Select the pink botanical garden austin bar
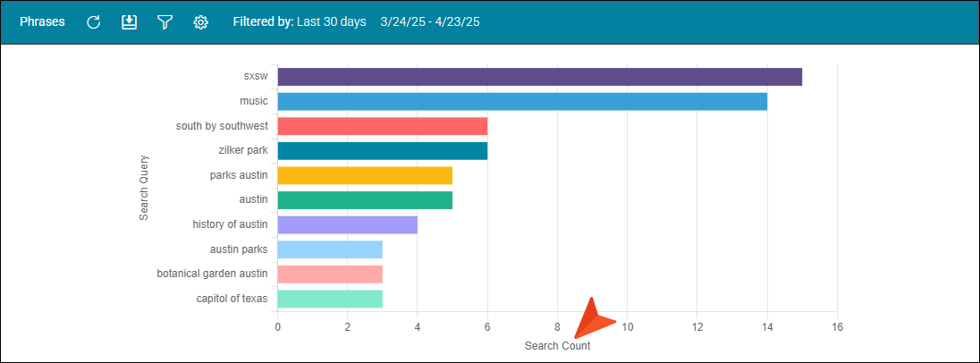 [x=330, y=274]
